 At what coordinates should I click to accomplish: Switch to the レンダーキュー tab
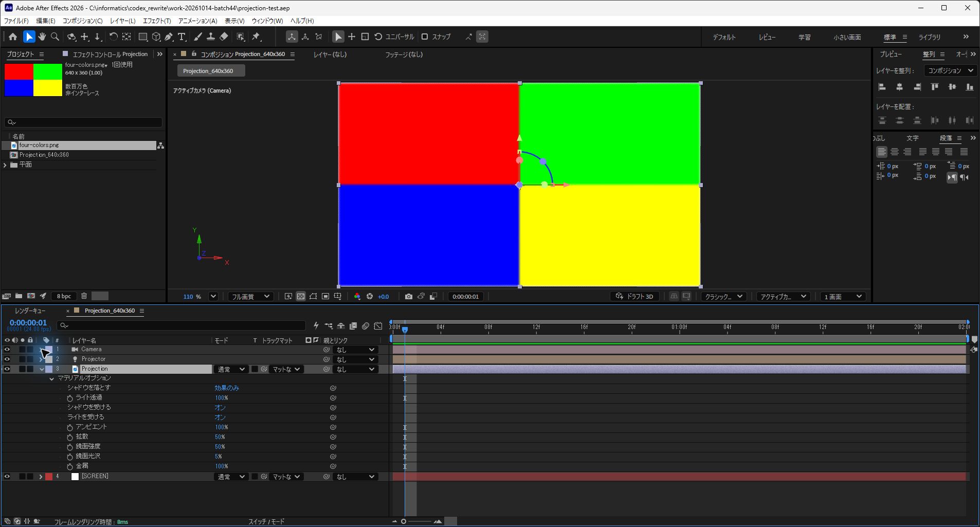point(30,311)
